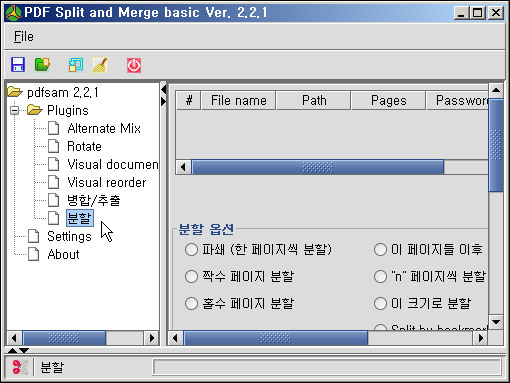Click the pdfsam 2.2.1 root folder icon
This screenshot has height=383, width=510.
coord(15,92)
